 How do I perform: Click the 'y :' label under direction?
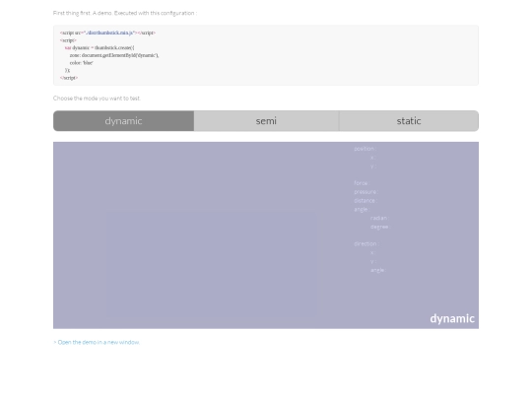coord(372,262)
